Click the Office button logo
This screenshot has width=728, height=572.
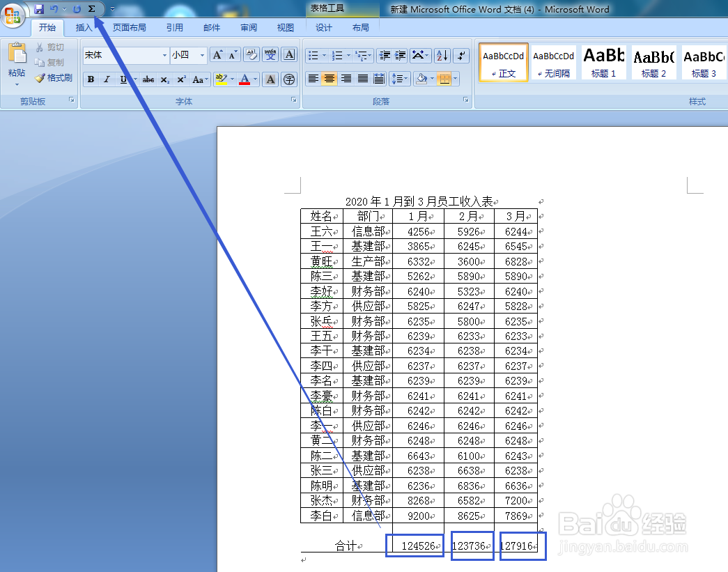pos(13,15)
